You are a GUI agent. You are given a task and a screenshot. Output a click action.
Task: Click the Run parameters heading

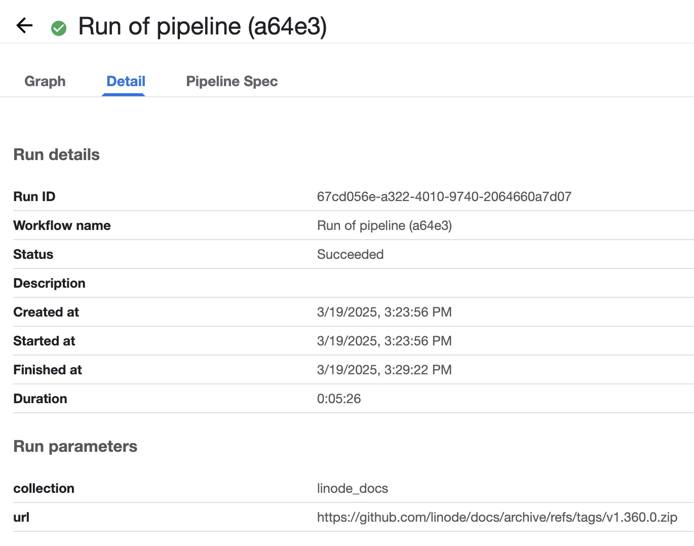75,446
